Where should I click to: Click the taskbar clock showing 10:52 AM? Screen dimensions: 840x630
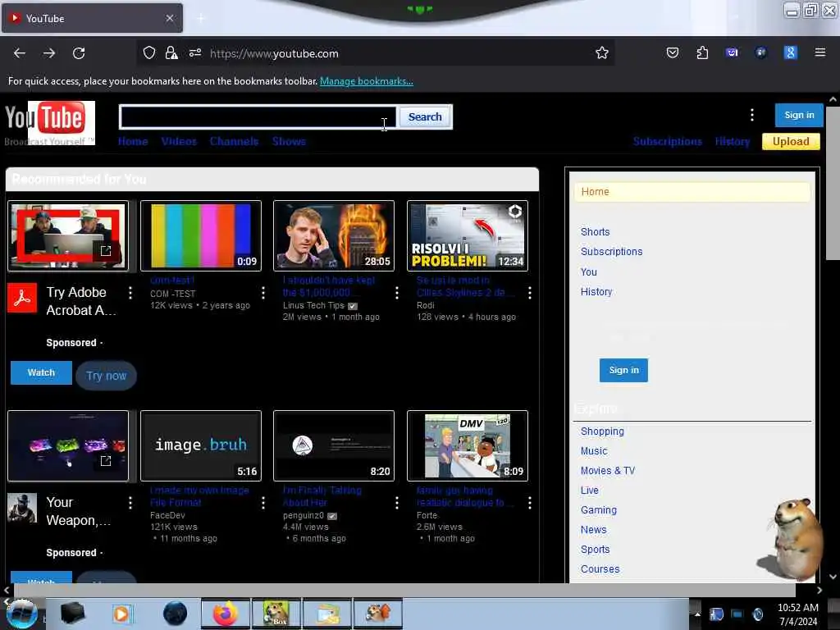pyautogui.click(x=797, y=614)
